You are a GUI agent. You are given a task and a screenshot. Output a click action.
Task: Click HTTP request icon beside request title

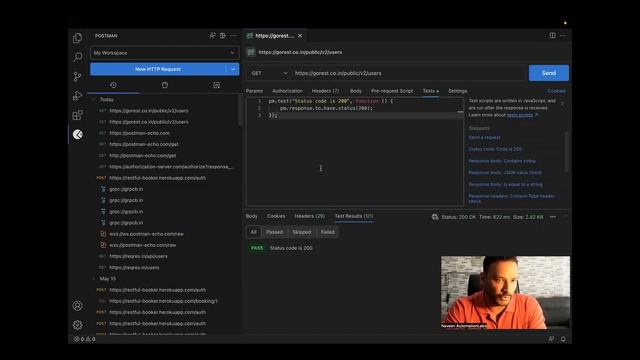tap(251, 52)
